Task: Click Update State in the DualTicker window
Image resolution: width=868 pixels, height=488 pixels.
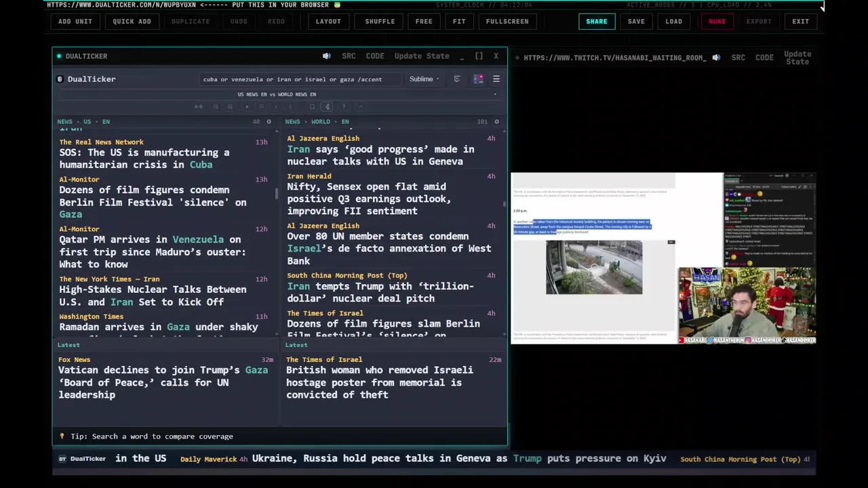Action: tap(422, 56)
